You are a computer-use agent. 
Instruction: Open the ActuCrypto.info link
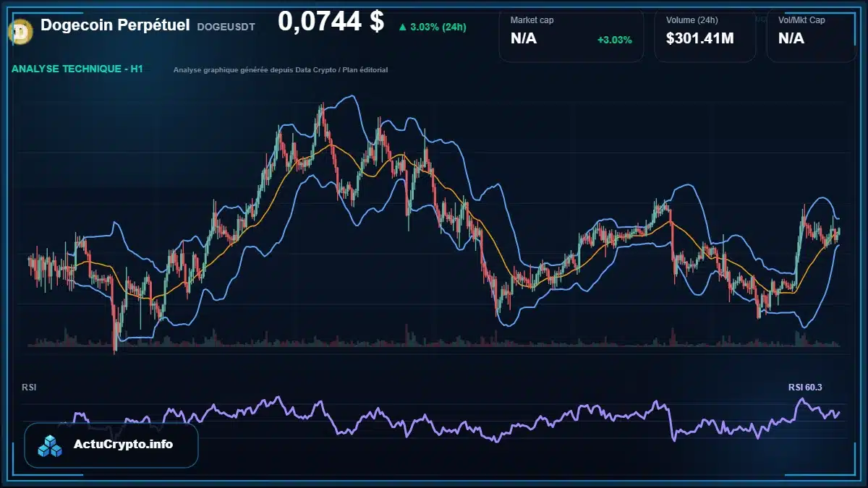pos(124,445)
